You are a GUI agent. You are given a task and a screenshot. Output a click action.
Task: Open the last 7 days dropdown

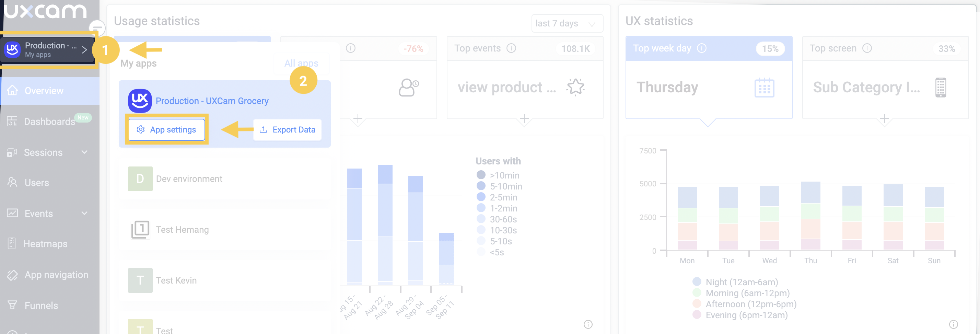click(x=567, y=24)
